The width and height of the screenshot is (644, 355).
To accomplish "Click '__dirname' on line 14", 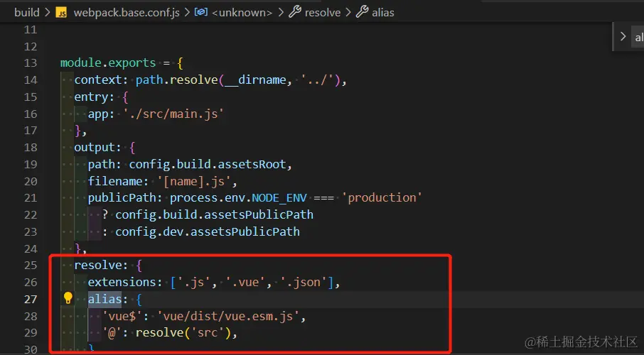I will click(x=255, y=80).
